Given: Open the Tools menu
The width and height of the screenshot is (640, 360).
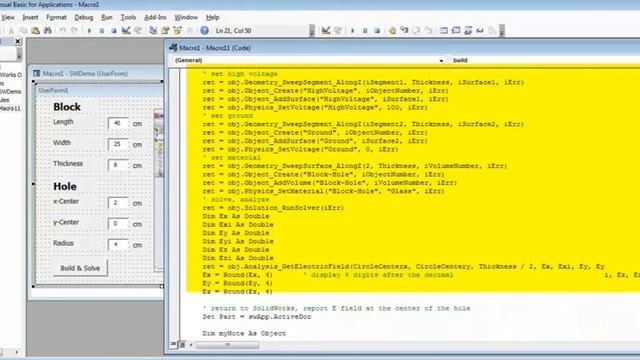Looking at the screenshot, I should pyautogui.click(x=128, y=18).
